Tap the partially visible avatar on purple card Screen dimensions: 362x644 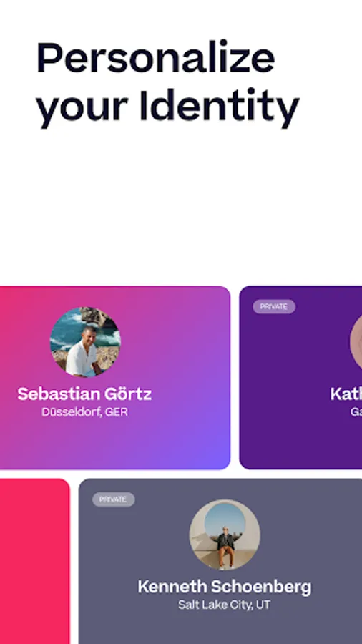(356, 342)
